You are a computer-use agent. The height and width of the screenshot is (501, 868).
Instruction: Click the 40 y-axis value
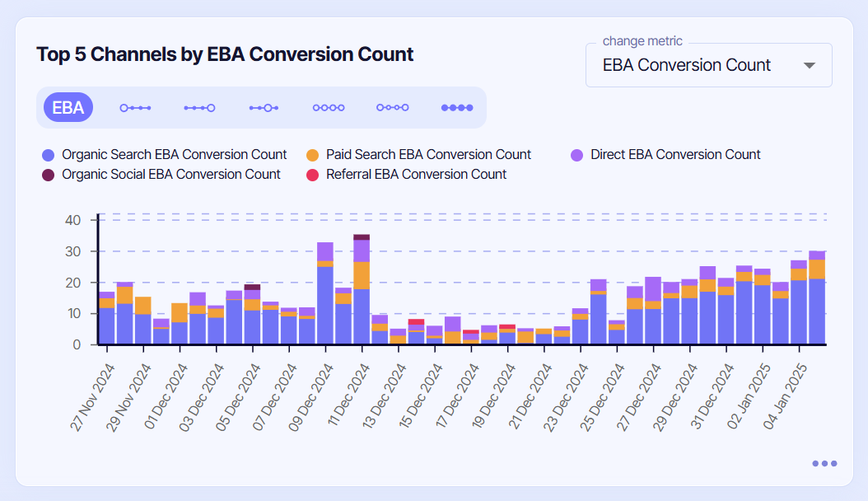[x=72, y=220]
